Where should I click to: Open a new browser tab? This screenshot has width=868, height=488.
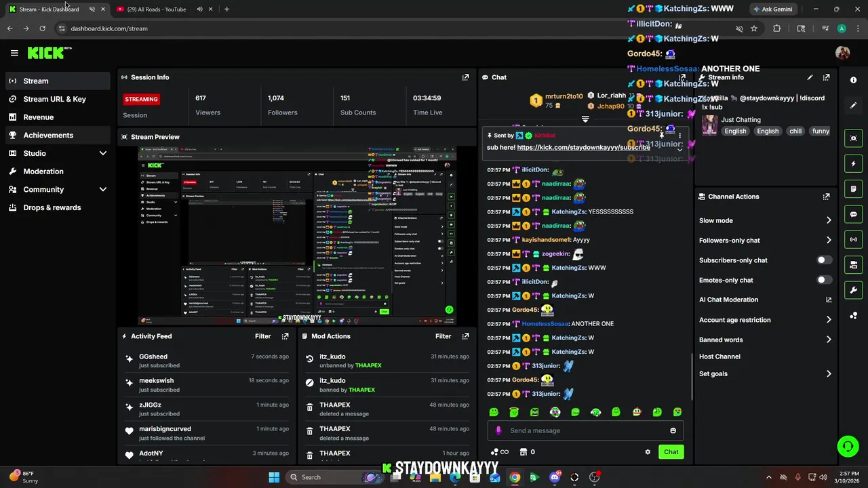pyautogui.click(x=226, y=9)
